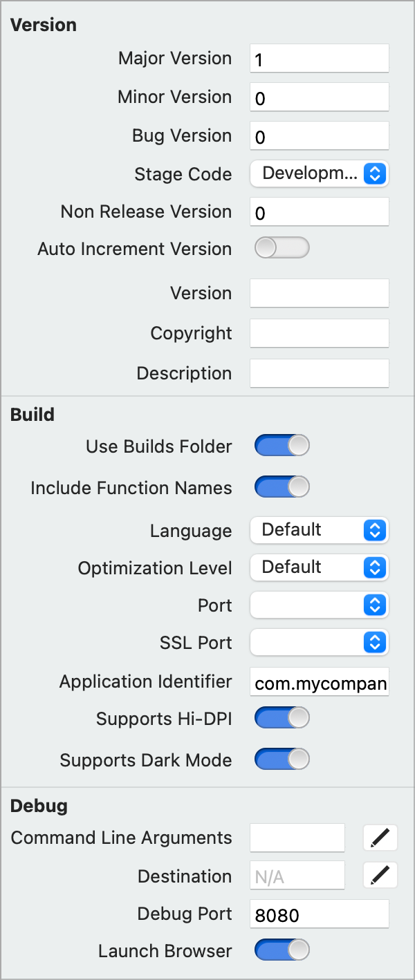Open the Stage Code dropdown
Screen dimensions: 415x980
point(319,173)
